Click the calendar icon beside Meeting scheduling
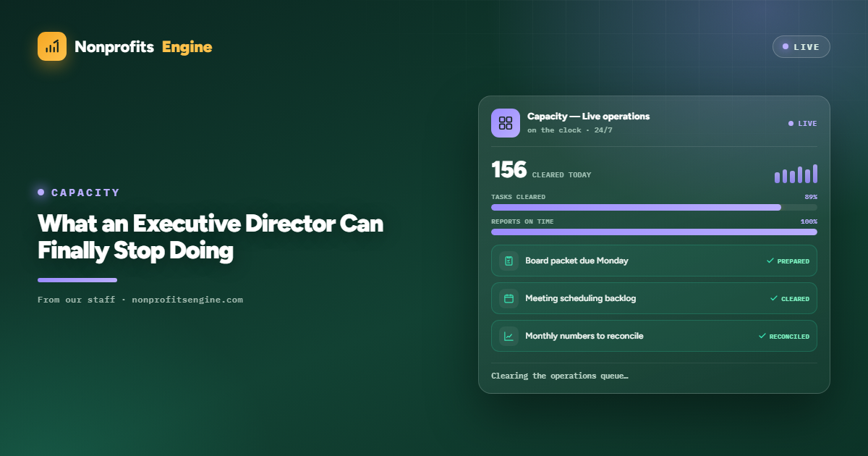Image resolution: width=868 pixels, height=456 pixels. (509, 298)
